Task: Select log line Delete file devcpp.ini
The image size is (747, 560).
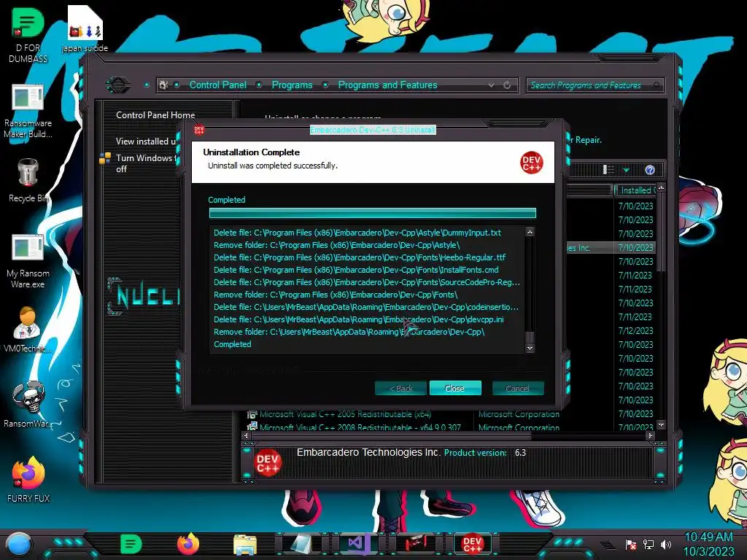Action: 359,319
